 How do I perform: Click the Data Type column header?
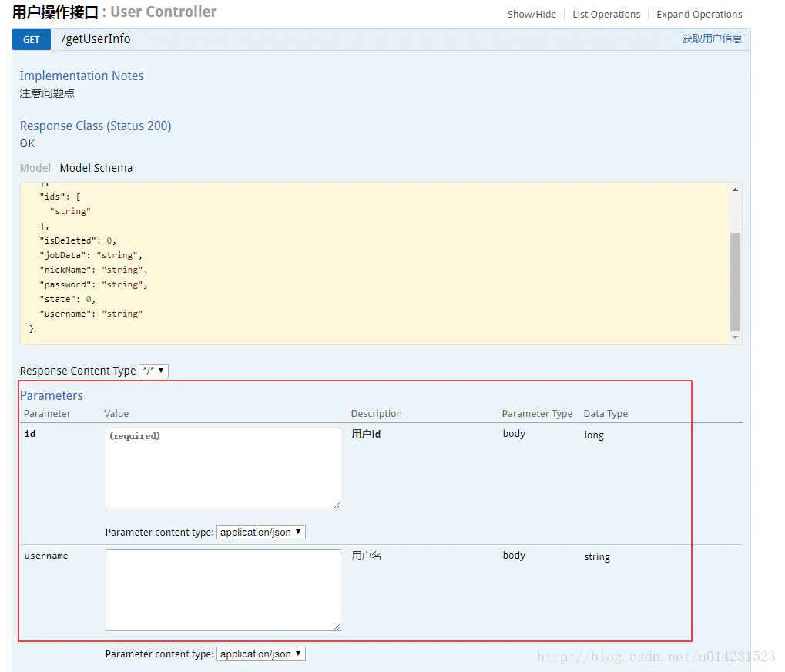(x=606, y=414)
